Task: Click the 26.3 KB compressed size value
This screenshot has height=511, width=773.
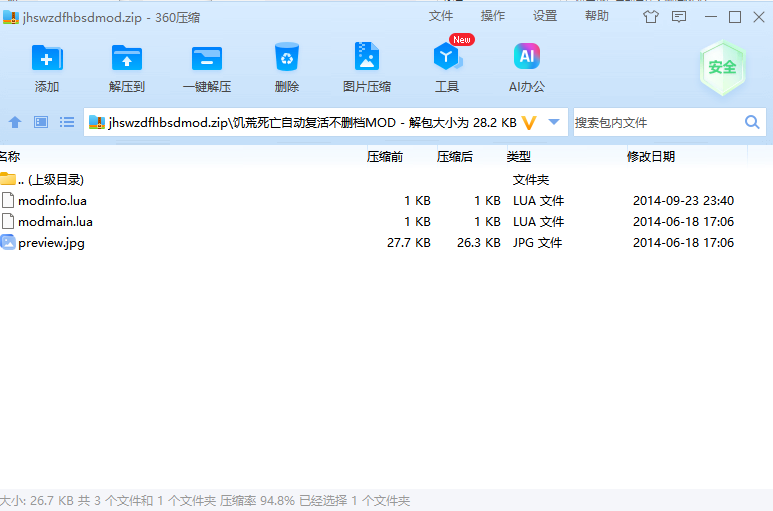Action: pos(479,242)
